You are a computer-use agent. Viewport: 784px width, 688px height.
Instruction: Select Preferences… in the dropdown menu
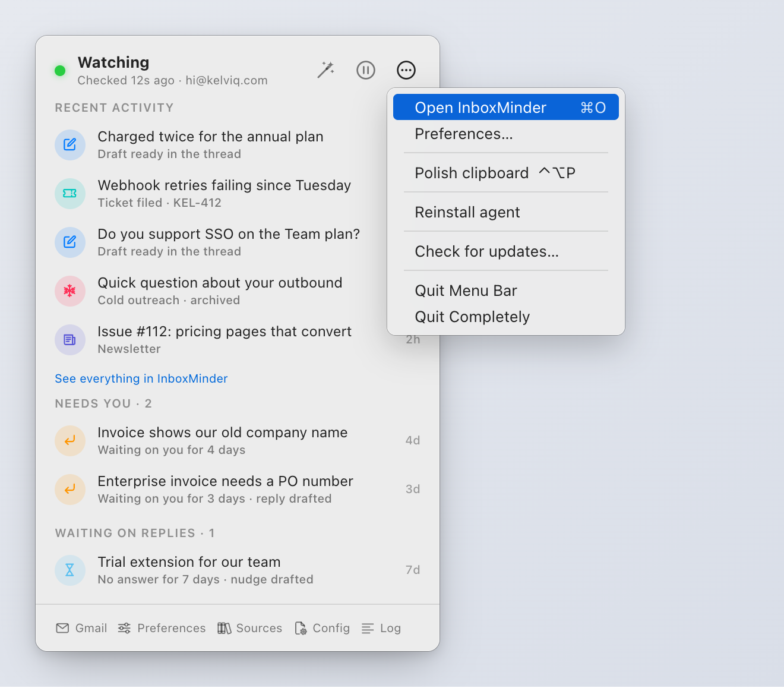506,134
